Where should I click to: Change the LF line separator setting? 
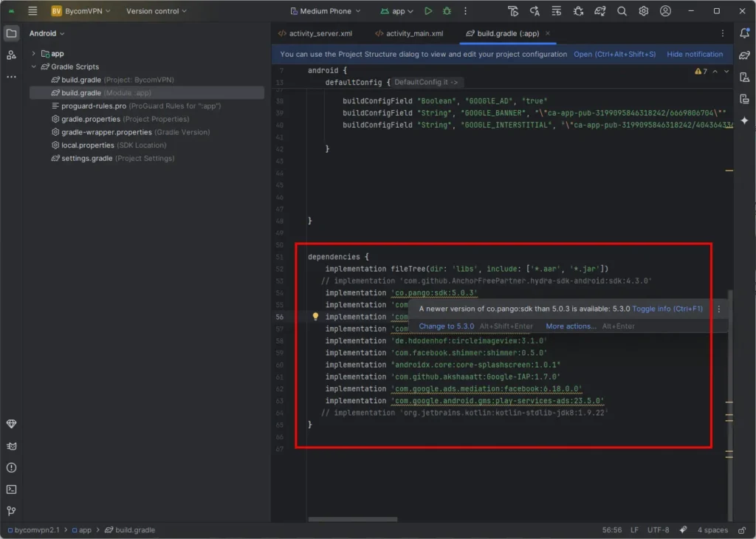click(634, 530)
